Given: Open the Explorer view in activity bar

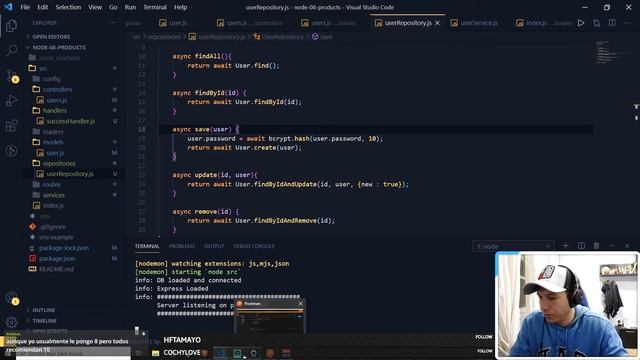Looking at the screenshot, I should (x=11, y=26).
